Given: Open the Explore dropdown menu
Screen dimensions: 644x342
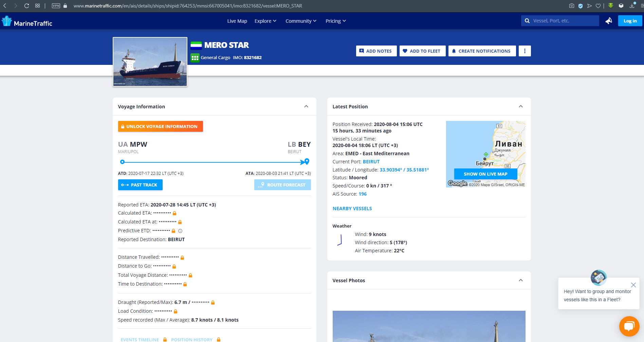Looking at the screenshot, I should (265, 21).
